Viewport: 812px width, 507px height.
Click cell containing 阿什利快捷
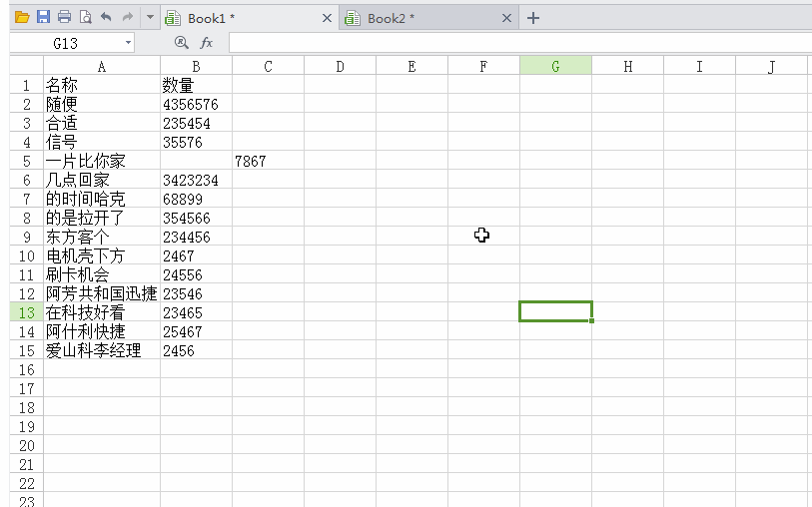102,331
